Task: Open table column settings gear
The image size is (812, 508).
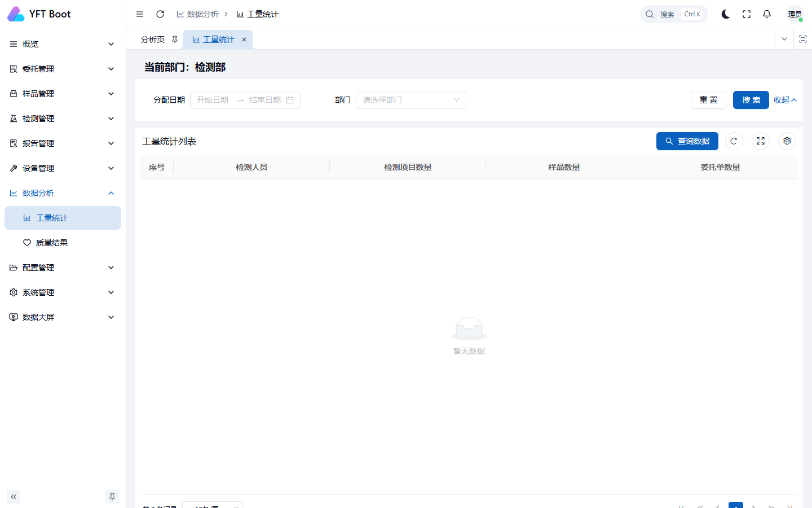Action: pyautogui.click(x=787, y=141)
